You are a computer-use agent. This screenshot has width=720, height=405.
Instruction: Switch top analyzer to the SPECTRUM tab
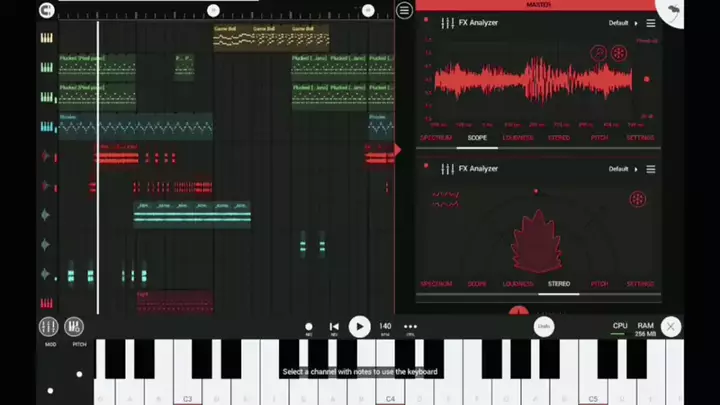[x=436, y=138]
